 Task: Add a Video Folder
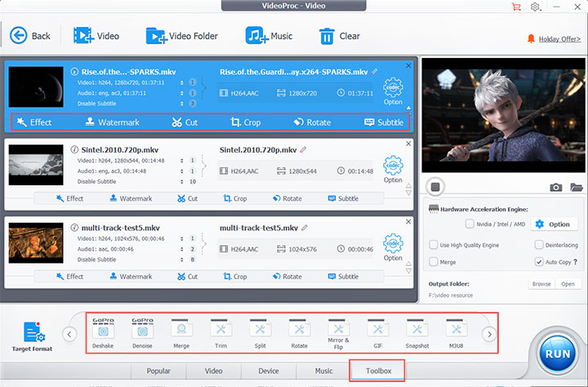[181, 36]
